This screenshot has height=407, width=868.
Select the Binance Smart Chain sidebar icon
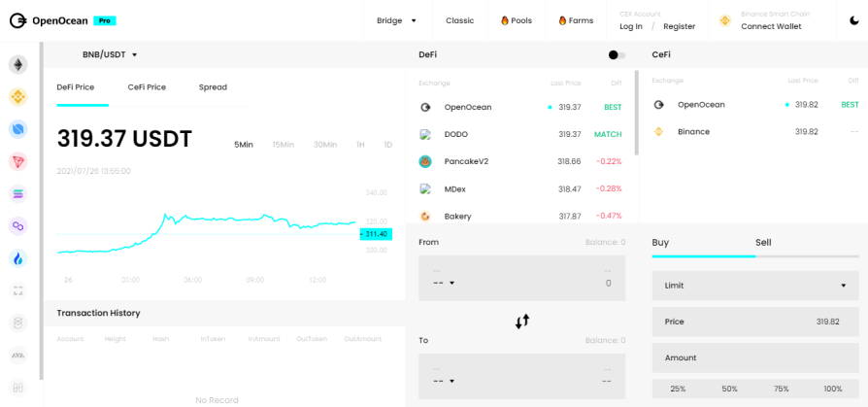pos(18,97)
